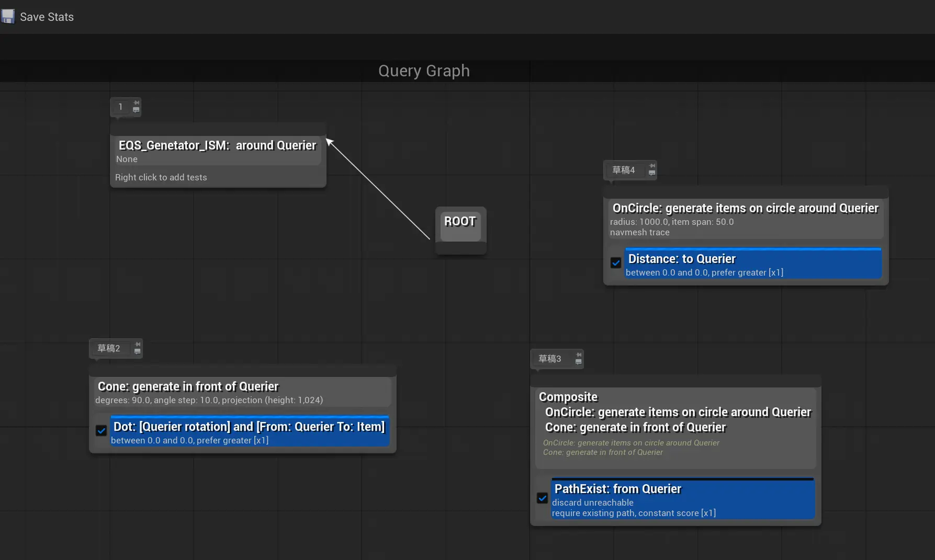
Task: Click the comment text field containing 1
Action: click(120, 107)
